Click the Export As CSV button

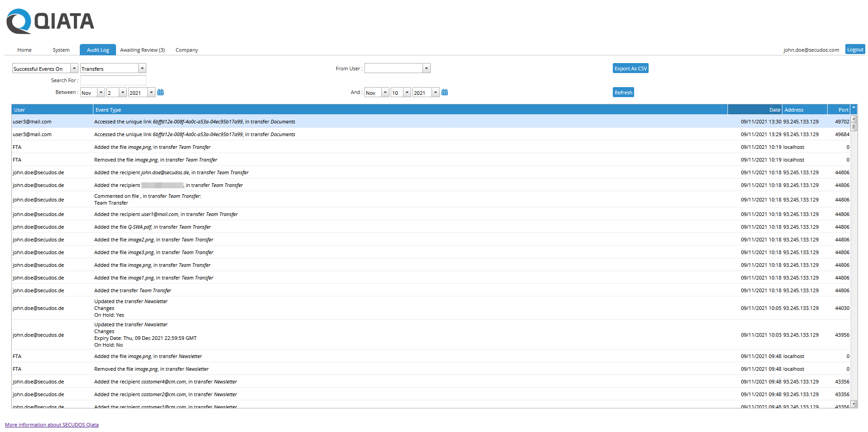(630, 68)
